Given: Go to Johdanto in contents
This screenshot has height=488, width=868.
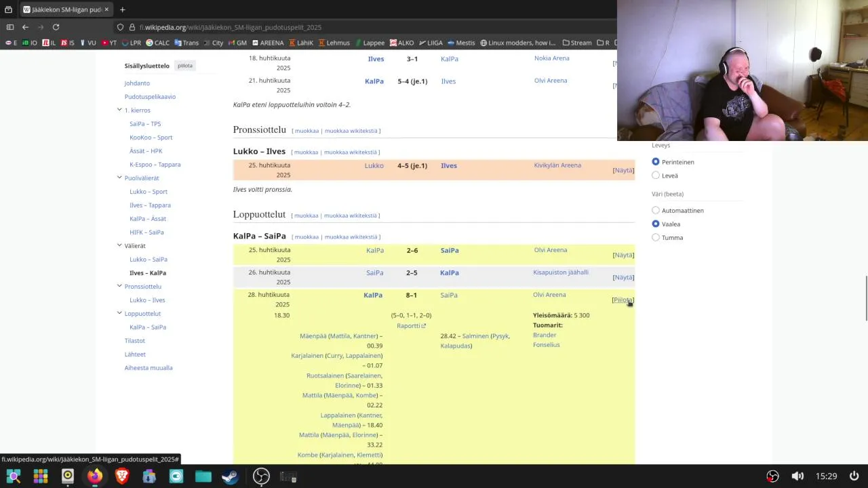Looking at the screenshot, I should [x=137, y=83].
